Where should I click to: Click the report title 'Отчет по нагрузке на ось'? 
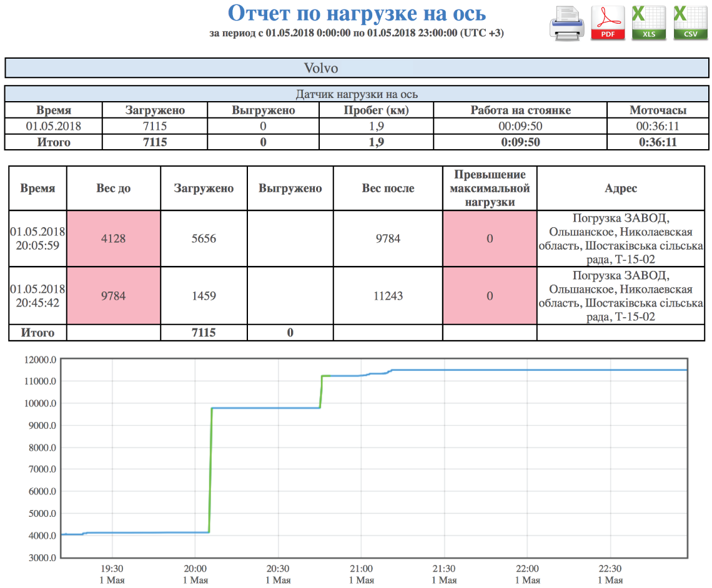coord(357,13)
